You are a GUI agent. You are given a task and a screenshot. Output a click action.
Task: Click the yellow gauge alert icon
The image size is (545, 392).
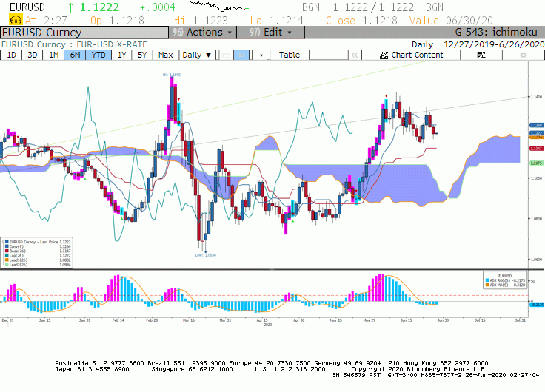tap(16, 20)
